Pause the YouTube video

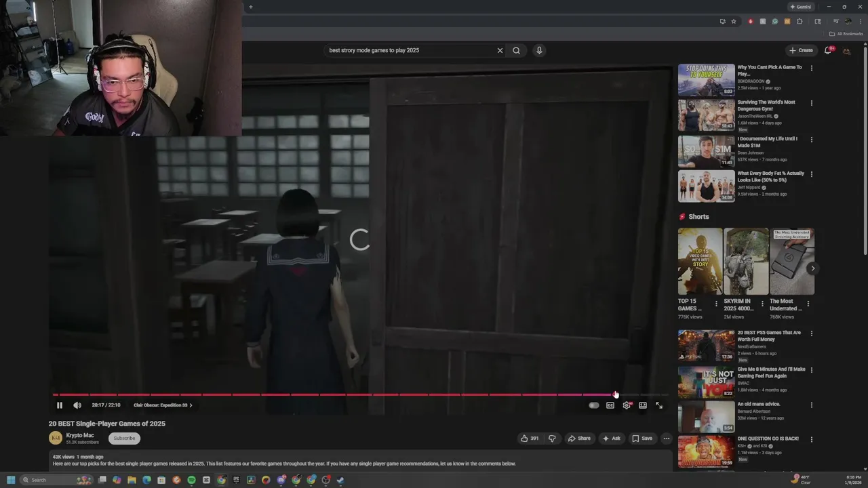point(59,405)
